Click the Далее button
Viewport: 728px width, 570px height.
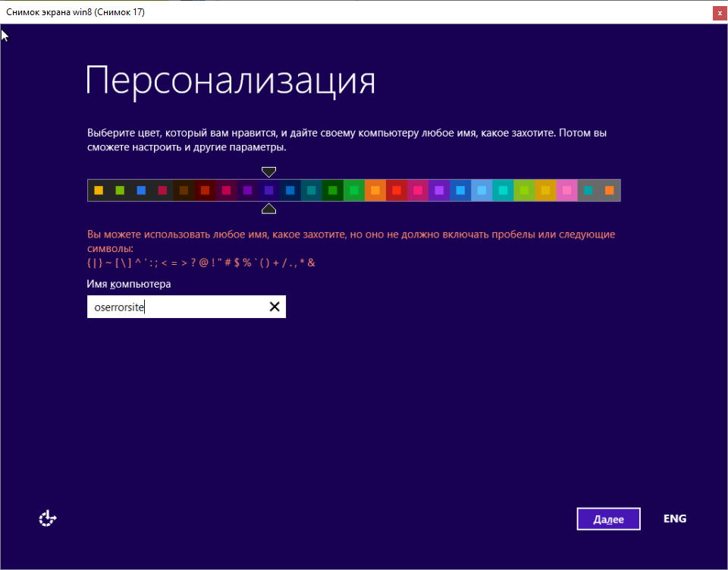(608, 519)
